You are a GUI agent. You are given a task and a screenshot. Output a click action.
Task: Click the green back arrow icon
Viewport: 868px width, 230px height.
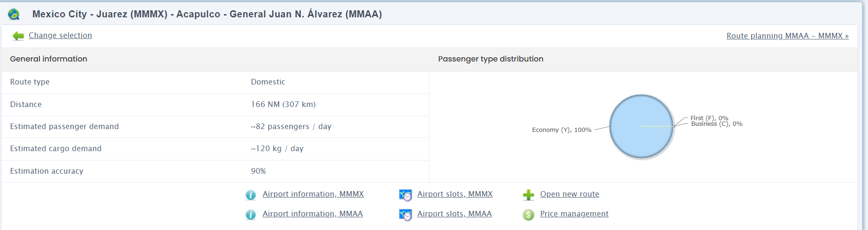pos(18,36)
